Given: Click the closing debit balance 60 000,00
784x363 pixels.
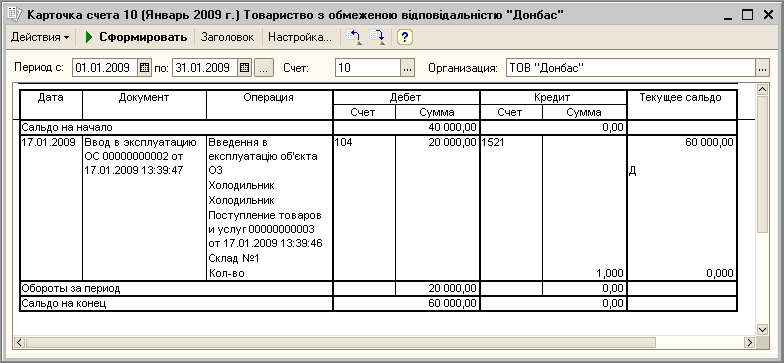Looking at the screenshot, I should click(452, 304).
